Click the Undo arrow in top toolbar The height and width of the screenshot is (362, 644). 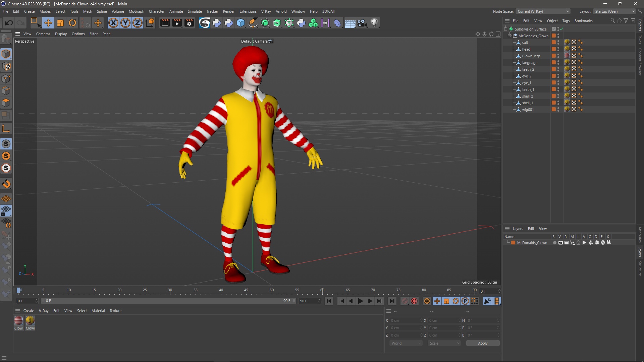point(9,23)
